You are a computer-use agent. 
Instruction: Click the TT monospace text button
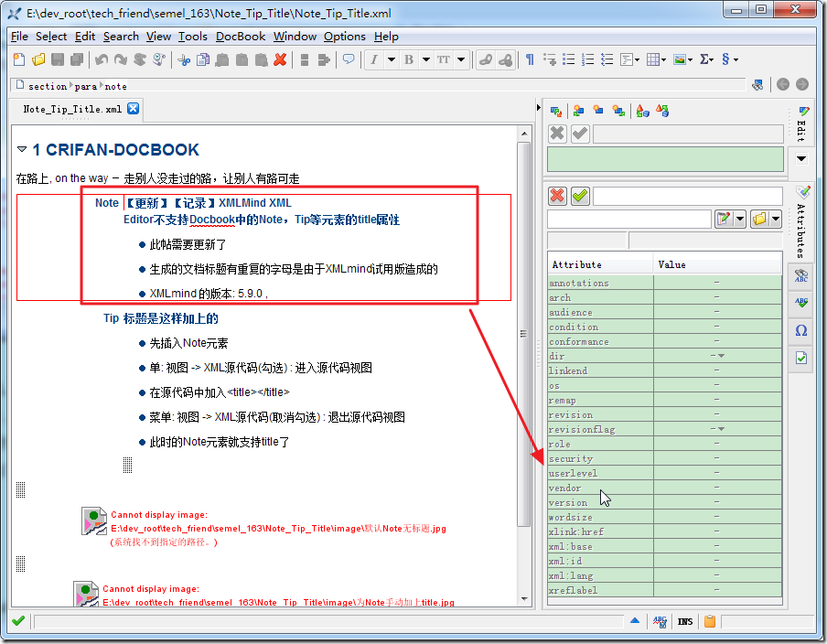pos(444,59)
